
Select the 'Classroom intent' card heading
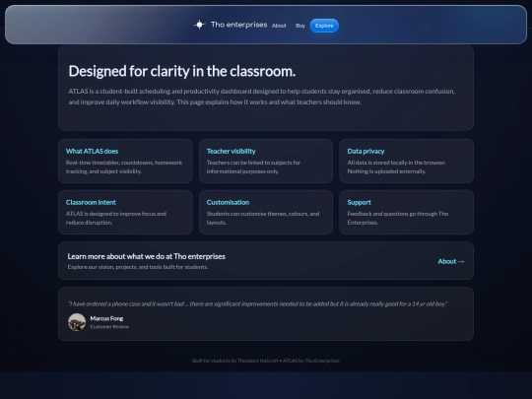pyautogui.click(x=91, y=203)
